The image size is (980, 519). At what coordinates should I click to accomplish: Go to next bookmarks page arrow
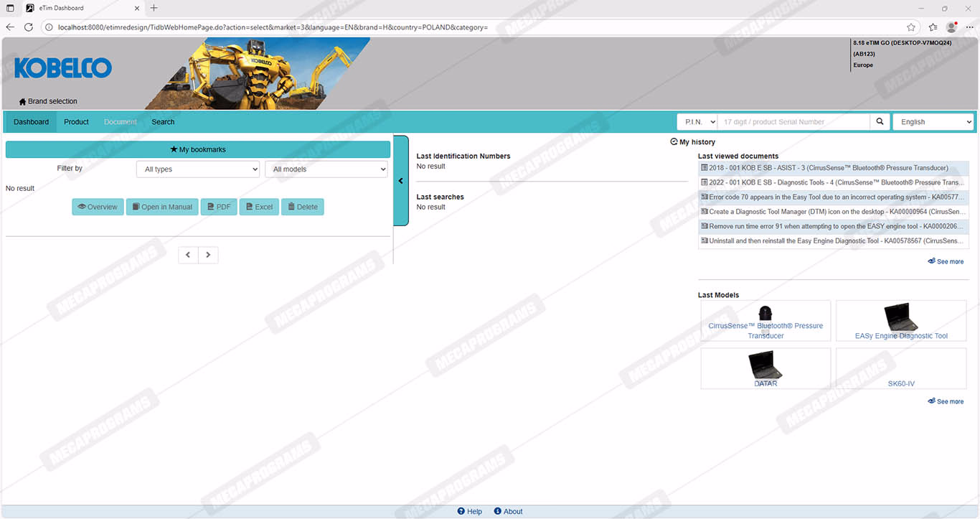click(208, 255)
